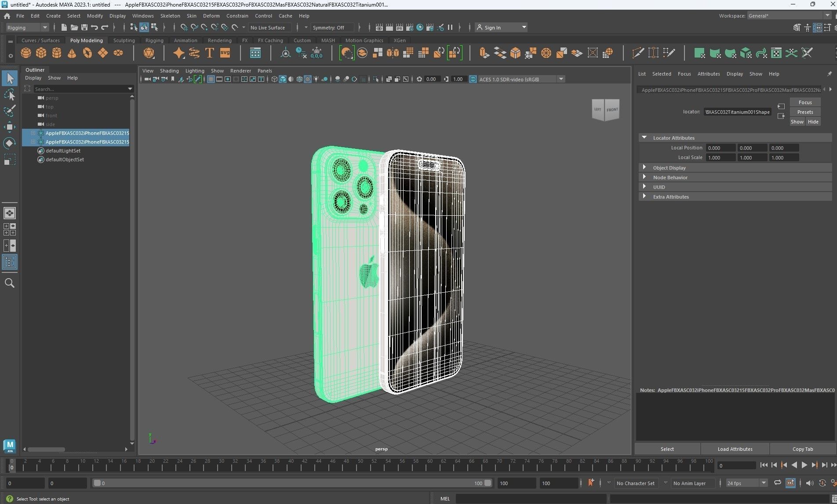Expand the Node Behavior section
The width and height of the screenshot is (837, 504).
click(x=735, y=178)
